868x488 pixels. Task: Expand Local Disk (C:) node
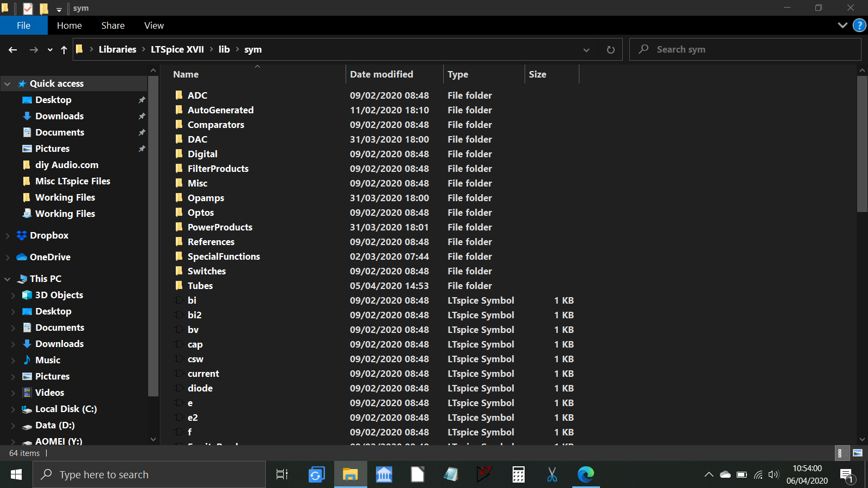pos(13,409)
